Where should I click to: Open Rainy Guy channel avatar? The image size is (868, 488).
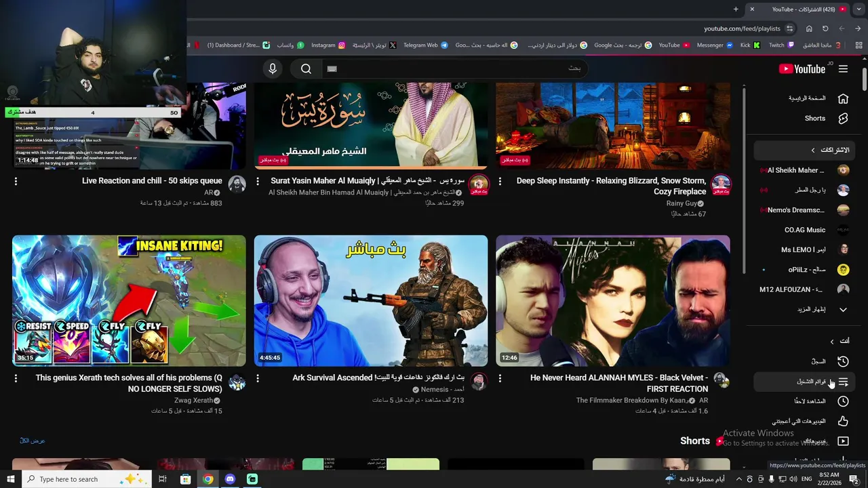pos(721,184)
